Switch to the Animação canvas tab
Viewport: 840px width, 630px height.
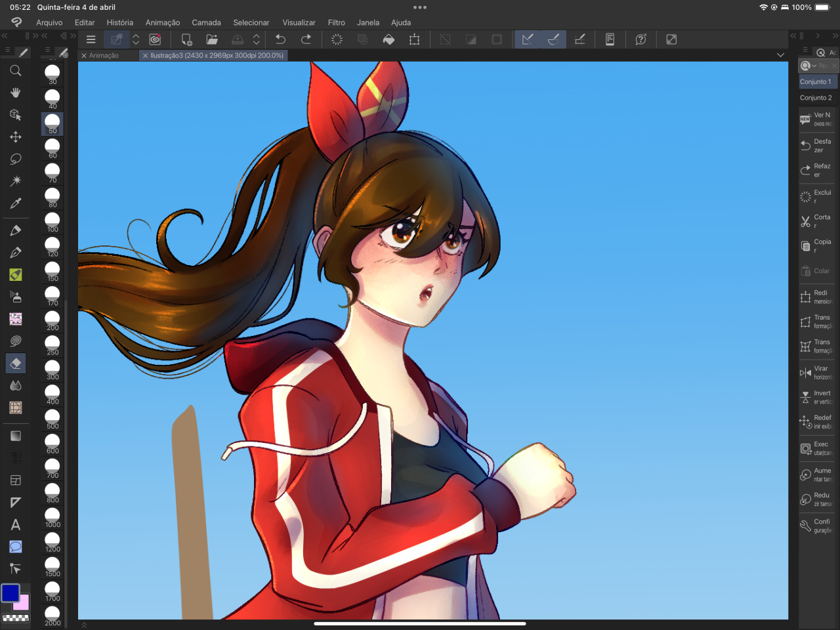[104, 56]
